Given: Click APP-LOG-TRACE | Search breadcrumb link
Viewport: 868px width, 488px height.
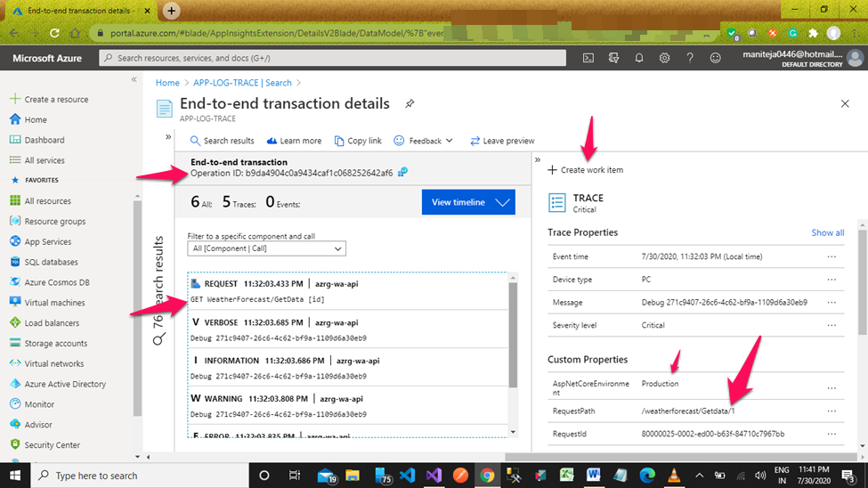Looking at the screenshot, I should (242, 83).
